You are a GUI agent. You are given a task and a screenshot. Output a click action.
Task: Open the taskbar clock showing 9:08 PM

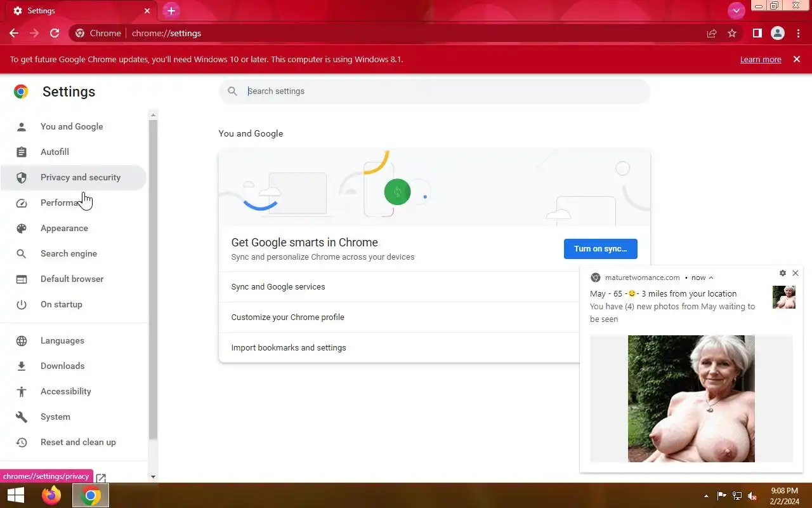pos(784,495)
